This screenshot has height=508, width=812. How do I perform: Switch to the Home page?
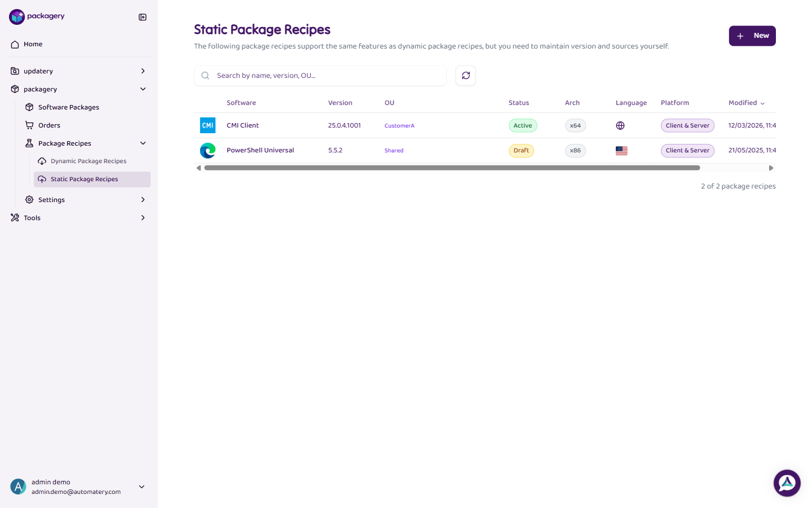(x=32, y=44)
